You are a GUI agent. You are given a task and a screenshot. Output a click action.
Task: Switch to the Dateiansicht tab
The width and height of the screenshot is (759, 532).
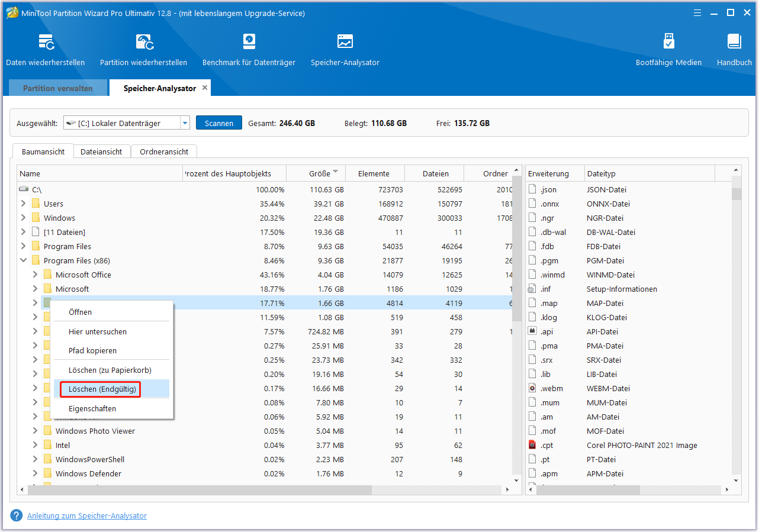pyautogui.click(x=101, y=151)
